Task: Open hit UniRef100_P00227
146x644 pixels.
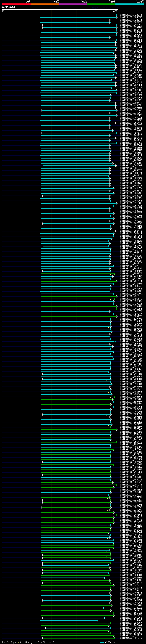Action: click(131, 22)
